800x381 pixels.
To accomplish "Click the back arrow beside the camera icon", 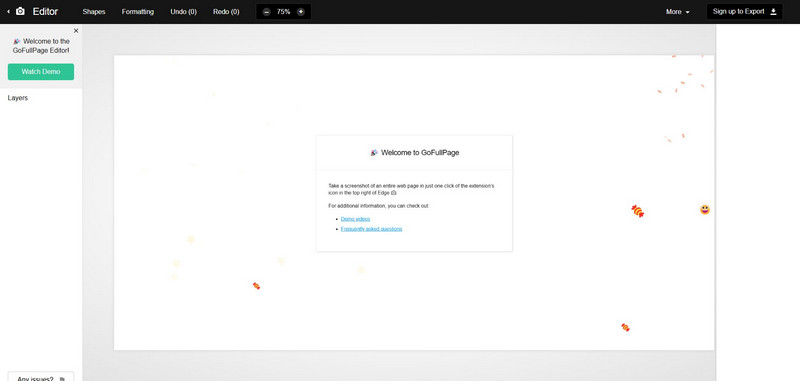I will pos(8,11).
